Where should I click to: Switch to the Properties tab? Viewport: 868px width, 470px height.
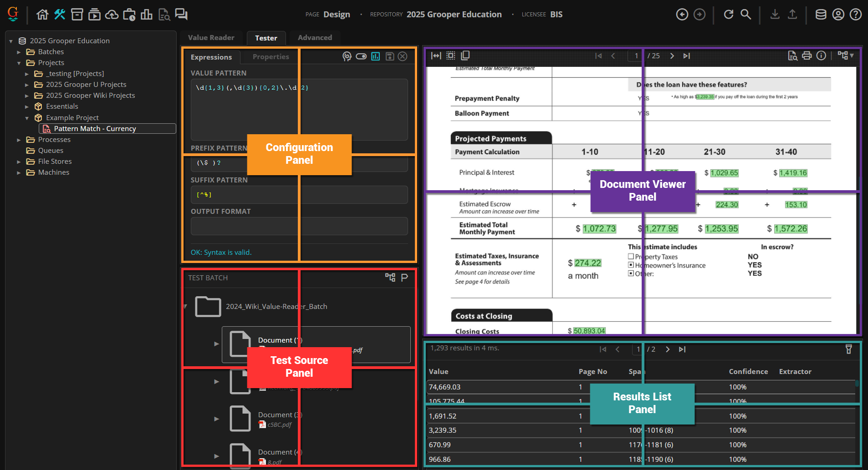[x=271, y=57]
